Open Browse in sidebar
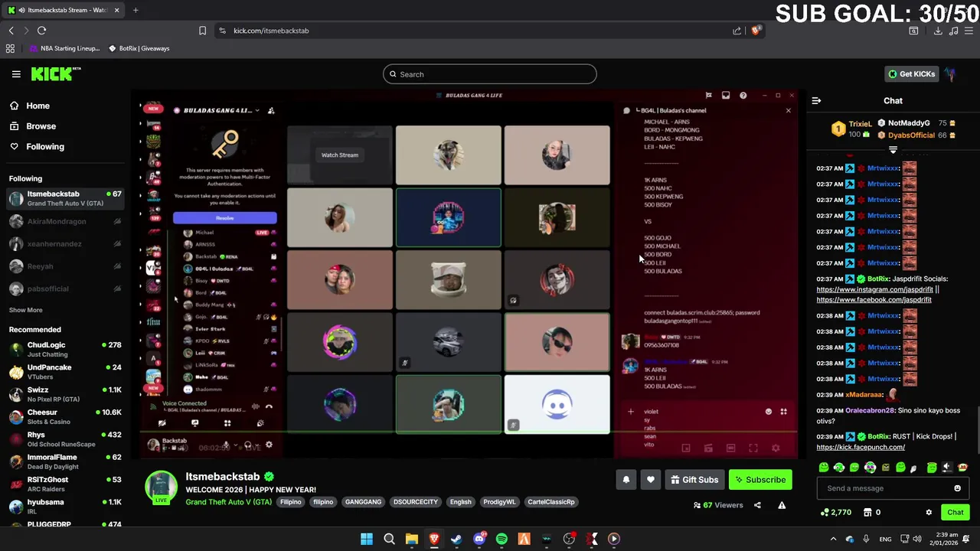 click(x=34, y=126)
